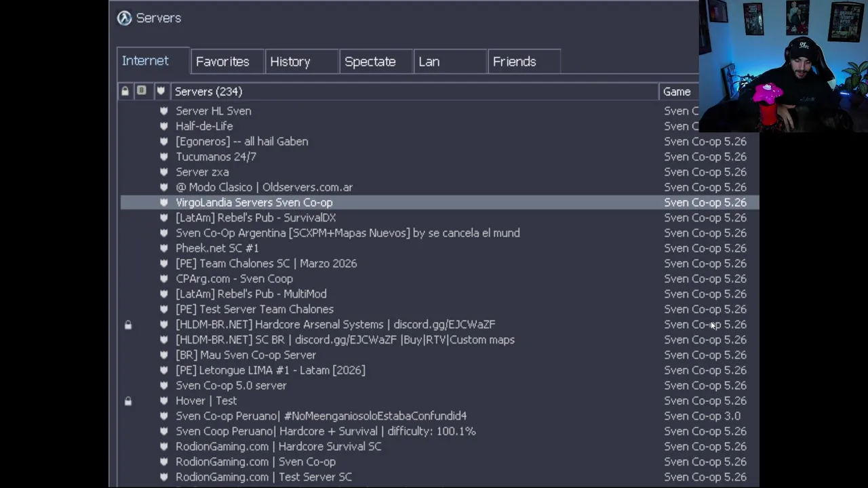Viewport: 868px width, 488px height.
Task: Click the password lock column header icon
Action: point(125,91)
